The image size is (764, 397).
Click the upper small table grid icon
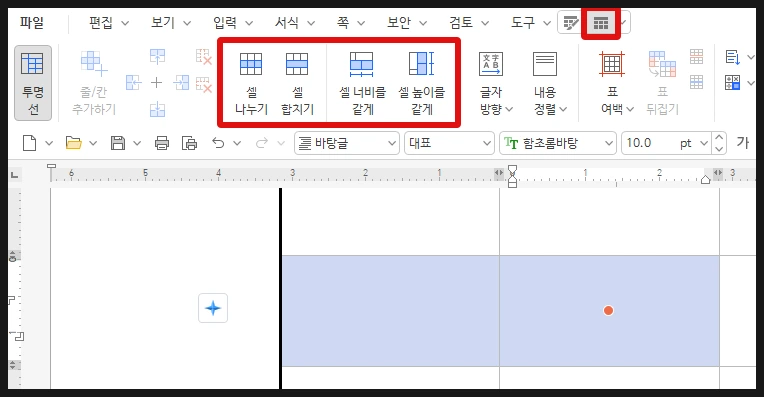click(x=696, y=57)
